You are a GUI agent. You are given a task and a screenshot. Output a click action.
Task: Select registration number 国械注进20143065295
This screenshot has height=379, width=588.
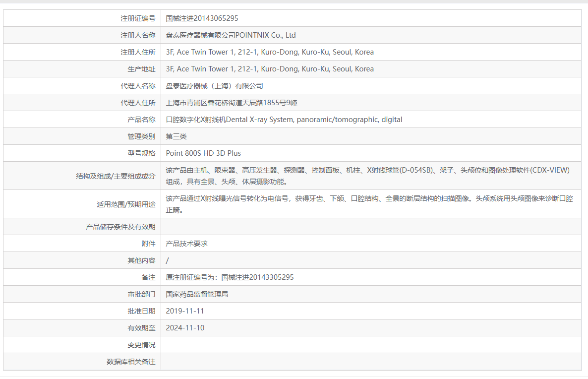[202, 18]
